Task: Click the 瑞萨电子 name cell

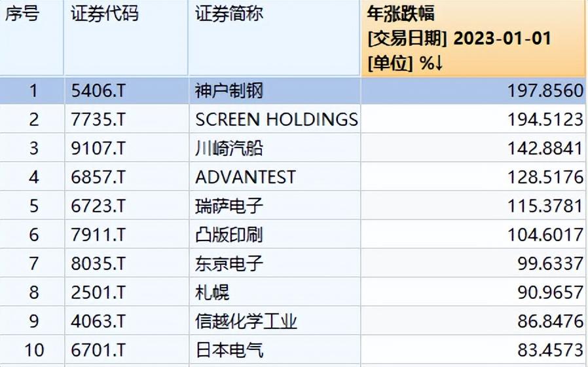Action: tap(229, 206)
